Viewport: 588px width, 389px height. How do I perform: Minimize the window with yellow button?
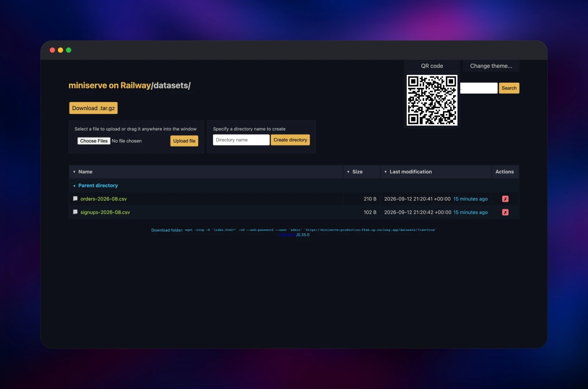tap(60, 50)
